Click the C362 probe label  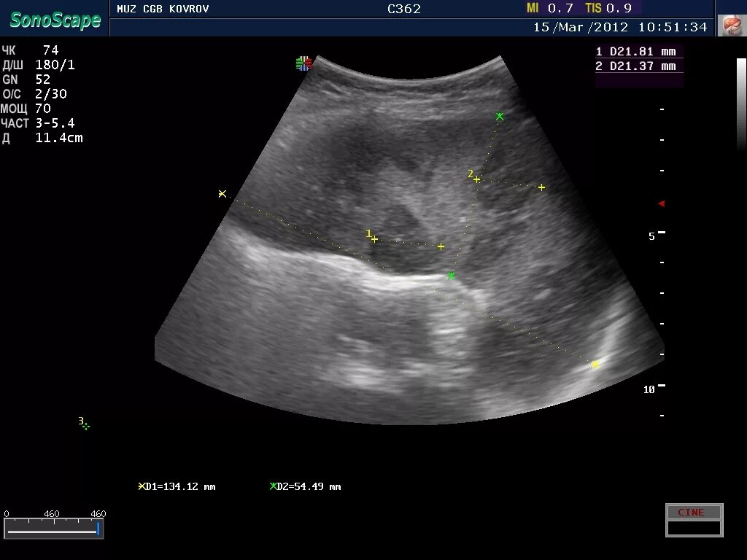click(x=404, y=9)
